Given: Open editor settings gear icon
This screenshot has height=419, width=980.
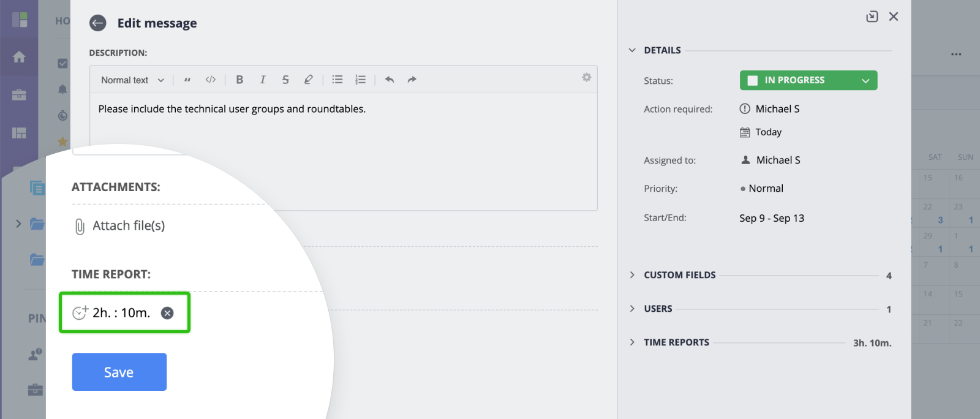Looking at the screenshot, I should [587, 77].
